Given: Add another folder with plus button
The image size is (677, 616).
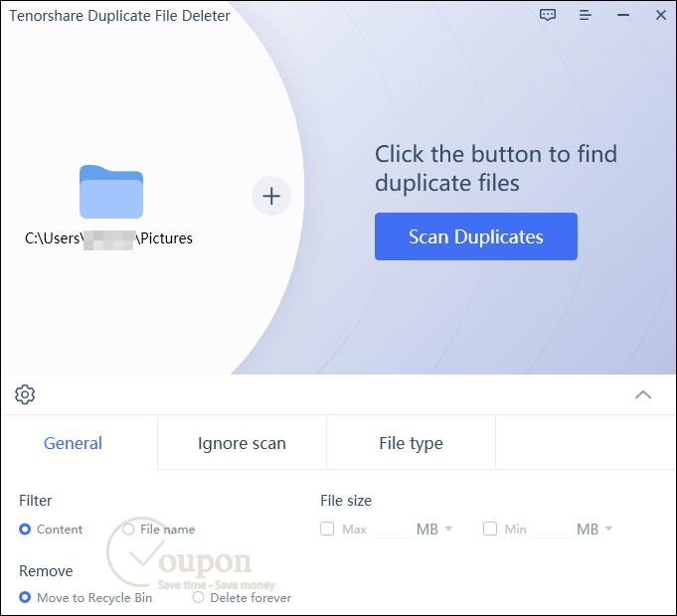Looking at the screenshot, I should (x=271, y=196).
